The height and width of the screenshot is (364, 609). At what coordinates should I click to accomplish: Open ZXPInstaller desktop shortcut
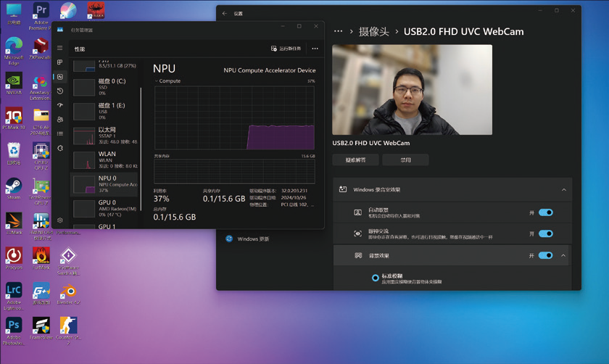41,49
